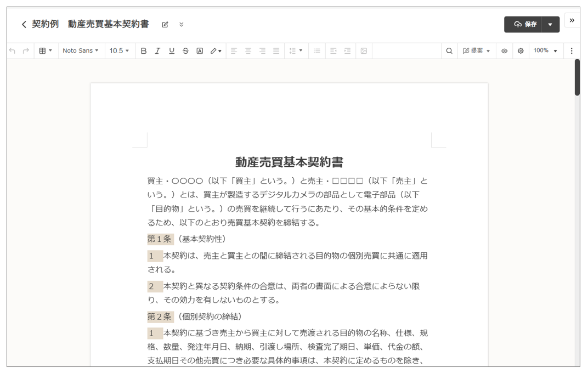Open the 提案 mode menu
Screen dimensions: 588x373
[x=477, y=51]
